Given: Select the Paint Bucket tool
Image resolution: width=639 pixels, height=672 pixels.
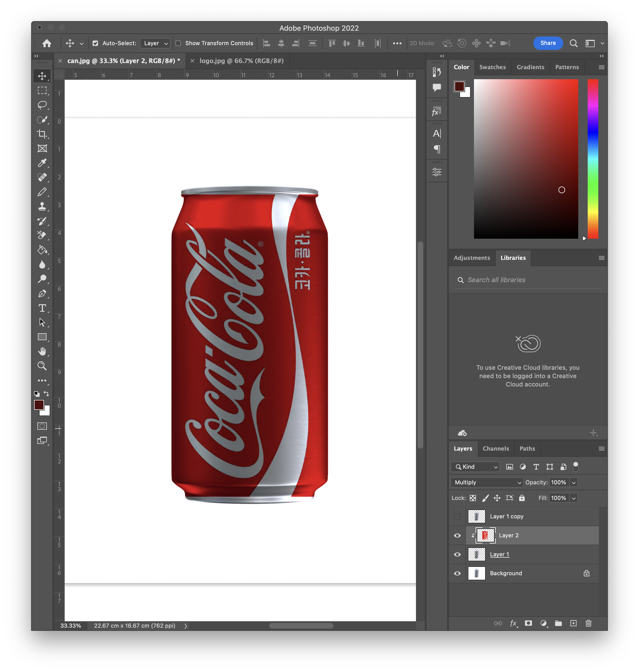Looking at the screenshot, I should pos(42,250).
